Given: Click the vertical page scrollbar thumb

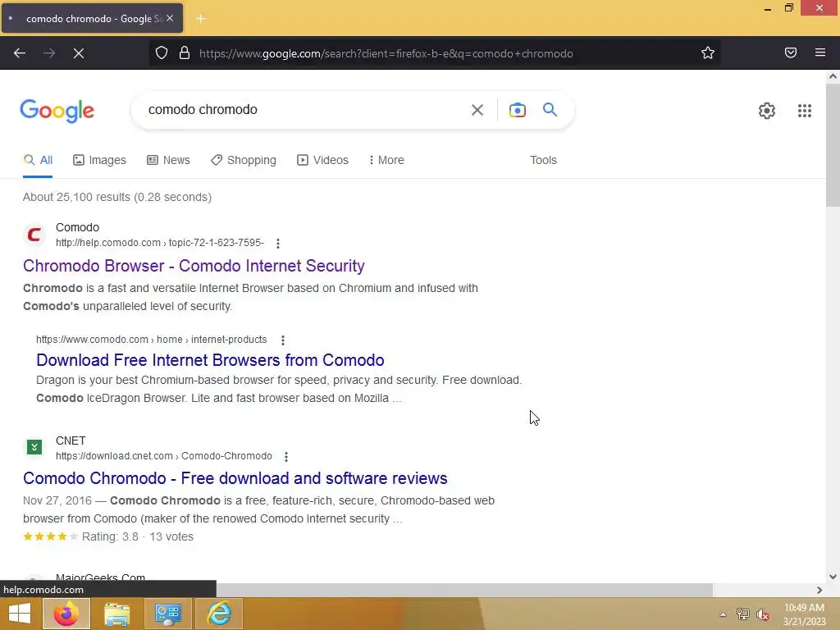Looking at the screenshot, I should (833, 146).
